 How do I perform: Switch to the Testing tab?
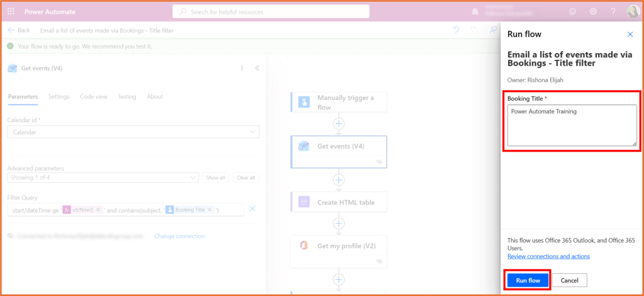tap(127, 96)
